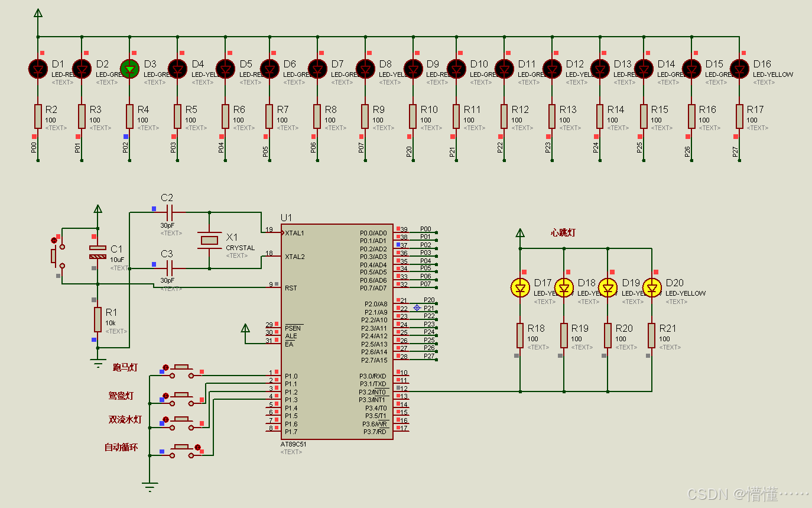The height and width of the screenshot is (508, 812).
Task: Click the 跑马灯 text label
Action: coord(125,367)
